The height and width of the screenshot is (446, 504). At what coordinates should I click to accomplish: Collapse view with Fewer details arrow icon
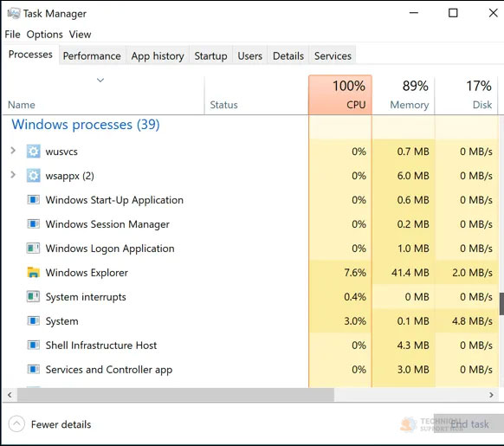click(16, 424)
